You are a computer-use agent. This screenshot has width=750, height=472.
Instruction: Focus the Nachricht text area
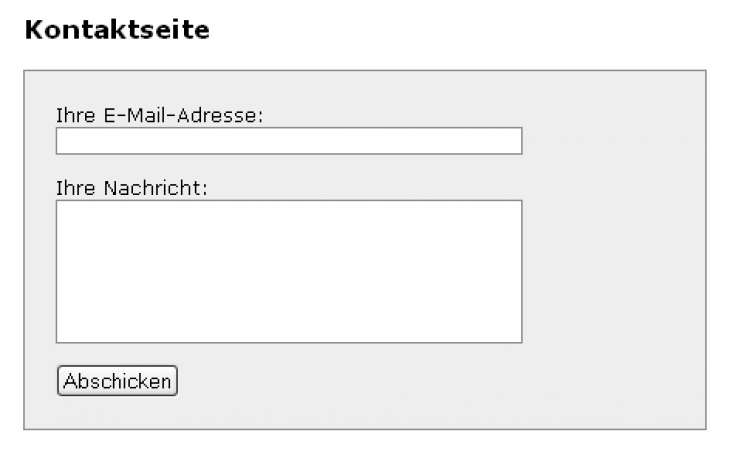(288, 271)
